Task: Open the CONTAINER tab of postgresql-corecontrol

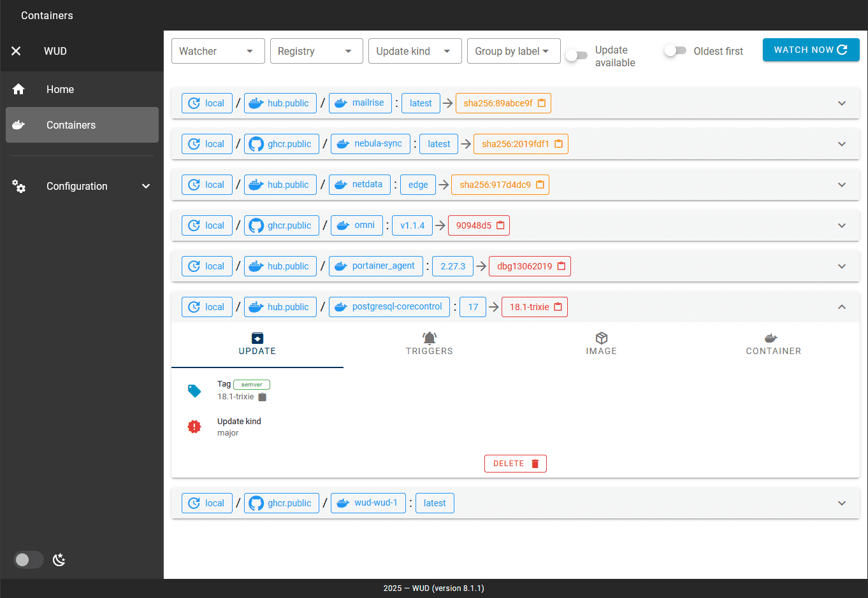Action: click(773, 344)
